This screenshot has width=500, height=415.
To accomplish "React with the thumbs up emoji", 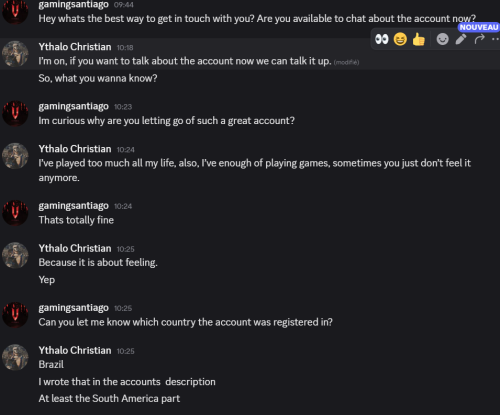I will pos(419,39).
